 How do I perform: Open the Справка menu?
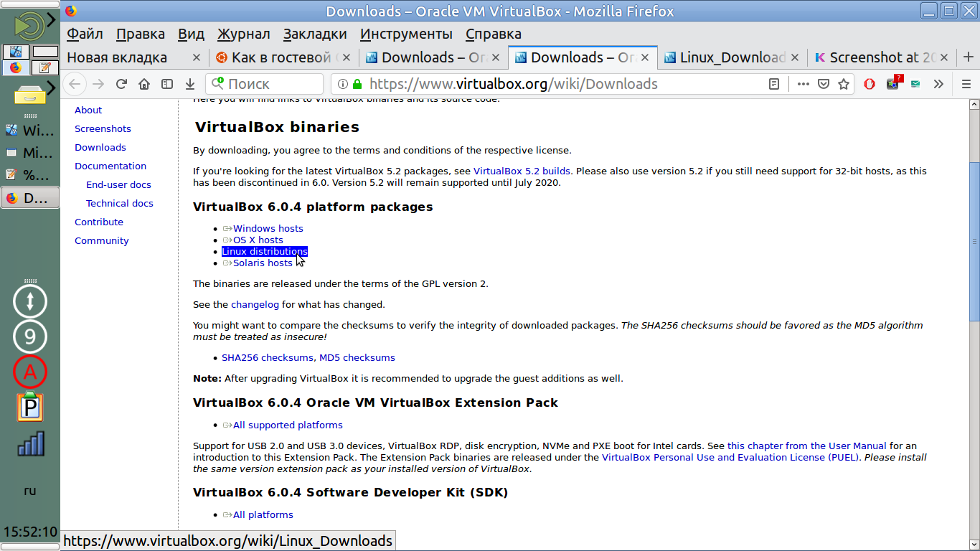[x=494, y=34]
